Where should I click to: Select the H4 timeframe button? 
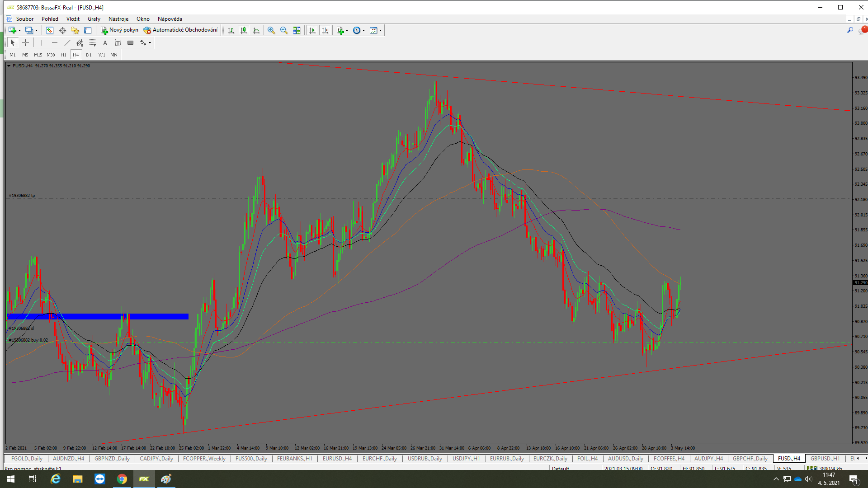[x=76, y=55]
